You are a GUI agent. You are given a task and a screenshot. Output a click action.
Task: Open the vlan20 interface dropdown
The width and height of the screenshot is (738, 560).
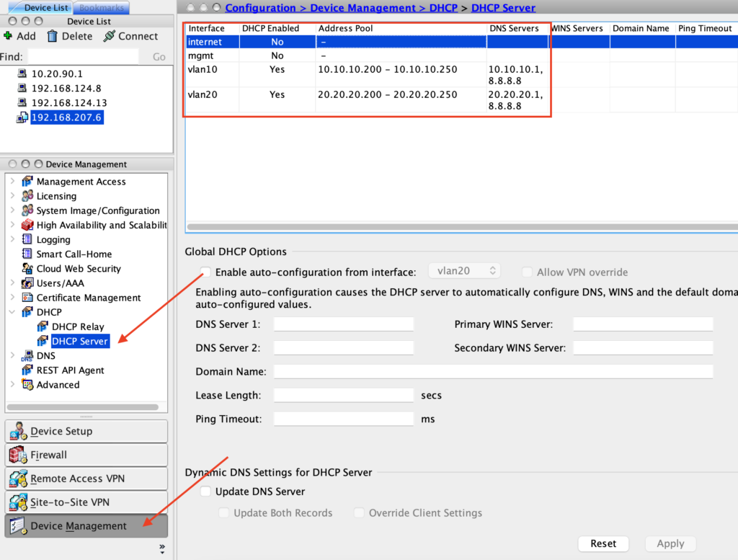(464, 271)
